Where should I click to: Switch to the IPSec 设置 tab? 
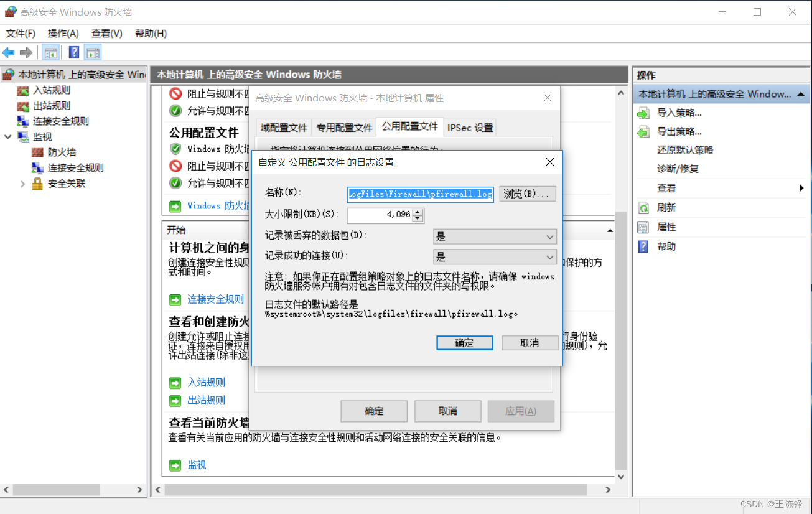tap(470, 127)
